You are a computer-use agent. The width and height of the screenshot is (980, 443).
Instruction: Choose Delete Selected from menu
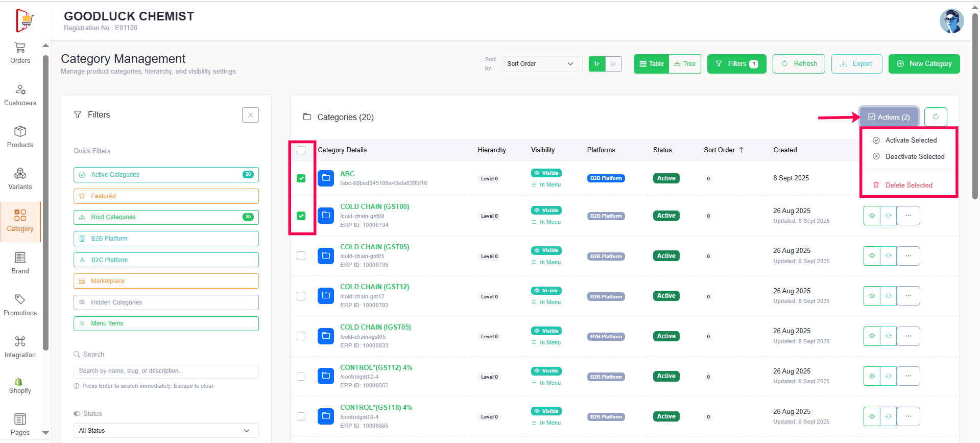[x=908, y=185]
